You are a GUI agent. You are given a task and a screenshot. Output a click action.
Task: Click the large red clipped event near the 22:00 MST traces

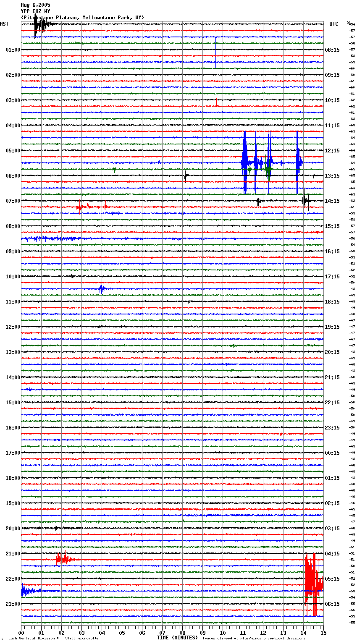(x=314, y=585)
